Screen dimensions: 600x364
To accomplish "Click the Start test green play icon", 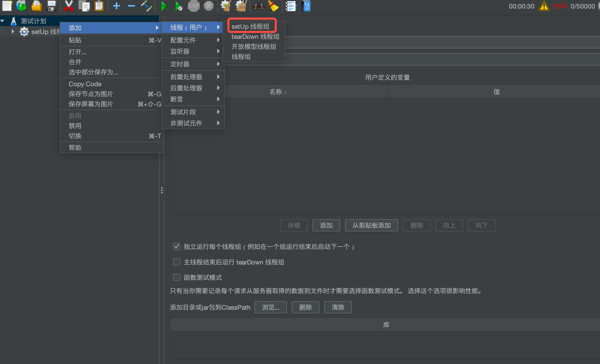I will (164, 6).
